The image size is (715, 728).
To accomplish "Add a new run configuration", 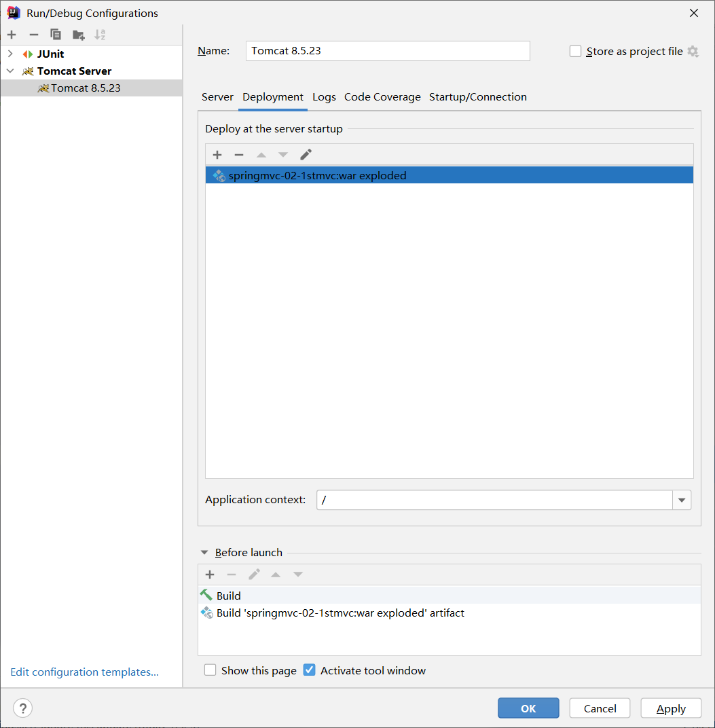I will [12, 35].
